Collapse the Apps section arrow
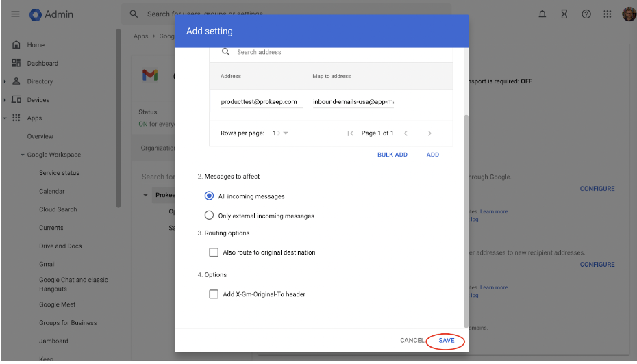The height and width of the screenshot is (364, 637). (x=5, y=118)
